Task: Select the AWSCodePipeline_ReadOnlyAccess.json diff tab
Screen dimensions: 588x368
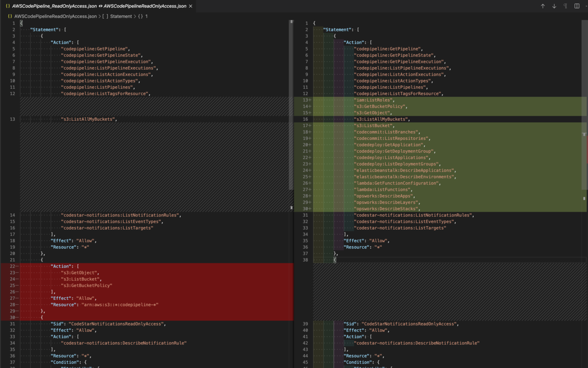Action: pyautogui.click(x=99, y=6)
